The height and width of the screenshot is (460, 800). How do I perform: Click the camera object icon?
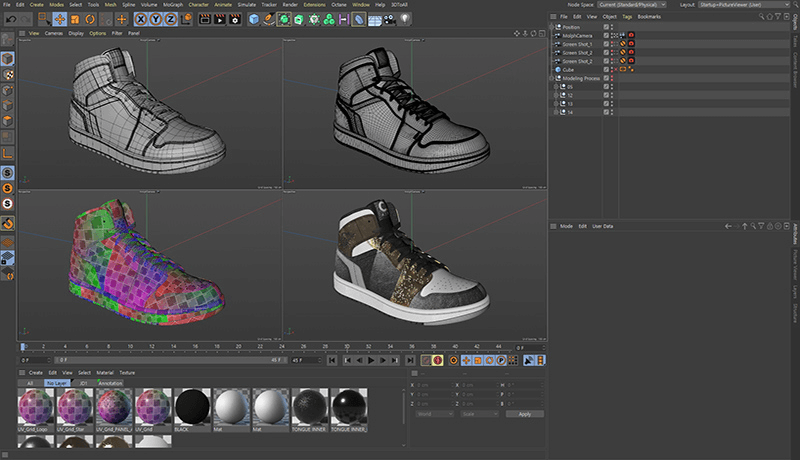pyautogui.click(x=389, y=19)
